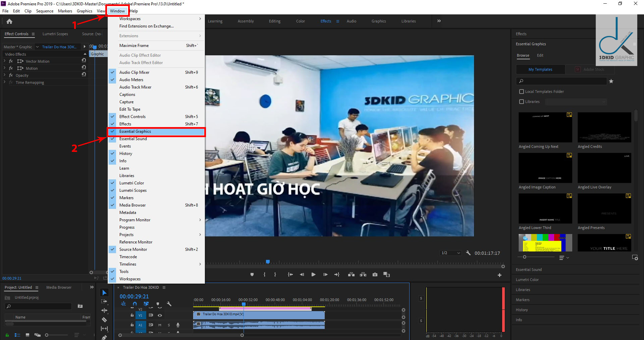Screen dimensions: 644x340
Task: Mute the A1 audio track
Action: click(x=160, y=325)
